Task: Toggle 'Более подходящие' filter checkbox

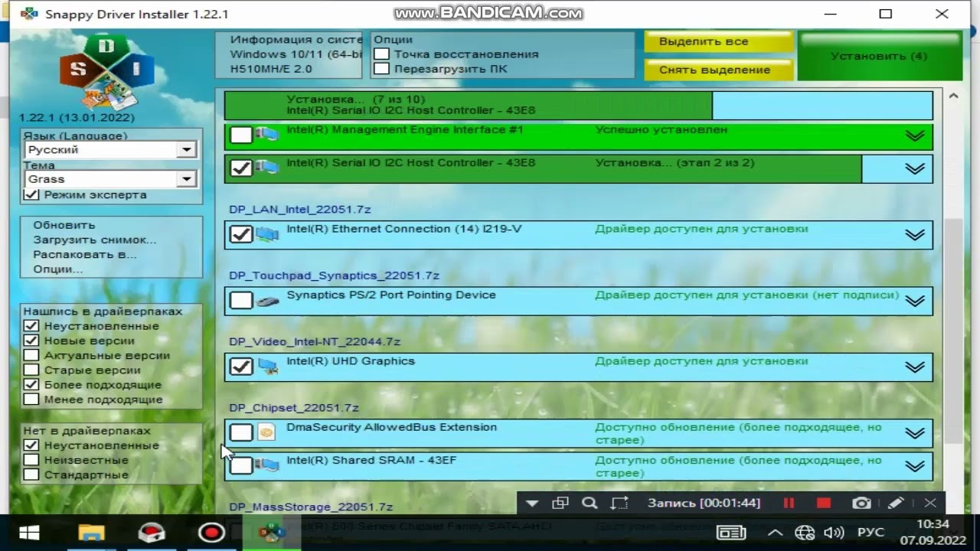Action: [x=31, y=384]
